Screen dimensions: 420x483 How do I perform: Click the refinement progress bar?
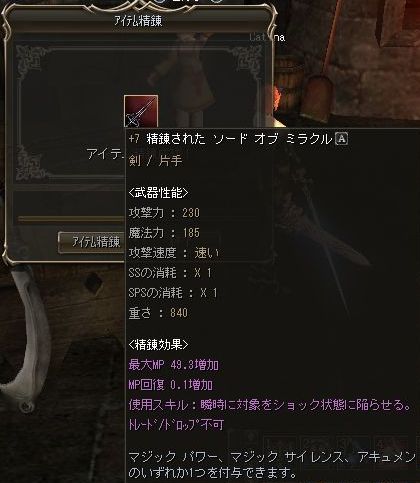[71, 219]
